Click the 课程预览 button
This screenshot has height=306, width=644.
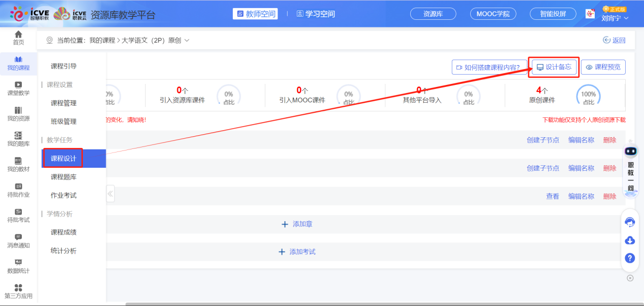pyautogui.click(x=603, y=67)
